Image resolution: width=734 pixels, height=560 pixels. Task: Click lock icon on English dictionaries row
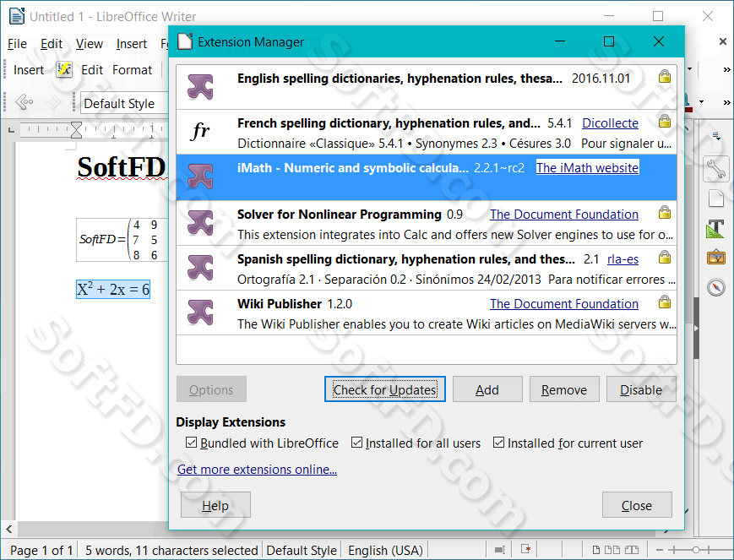(665, 76)
